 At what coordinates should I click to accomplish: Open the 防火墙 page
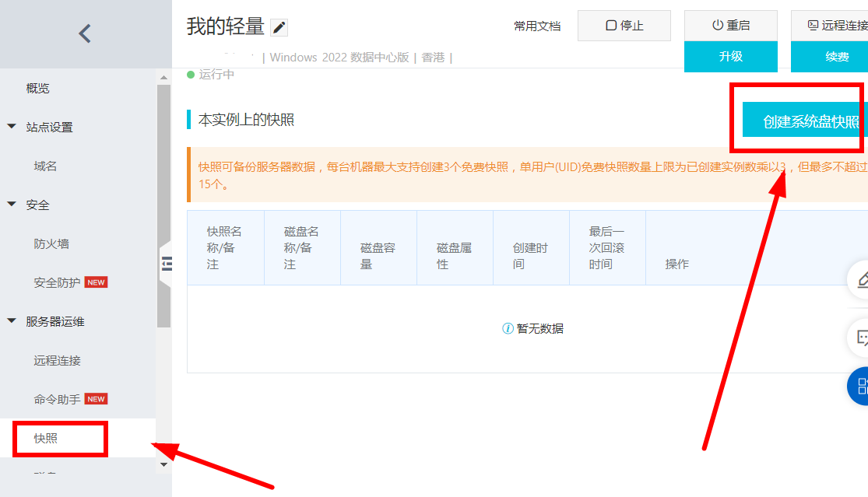[51, 243]
